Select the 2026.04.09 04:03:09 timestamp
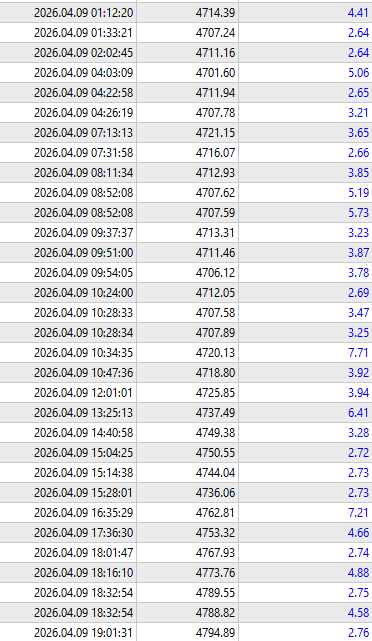Viewport: 372px width, 641px height. [83, 73]
